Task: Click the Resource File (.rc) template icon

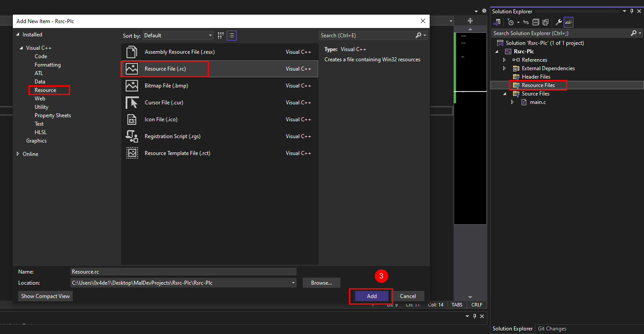Action: tap(132, 69)
